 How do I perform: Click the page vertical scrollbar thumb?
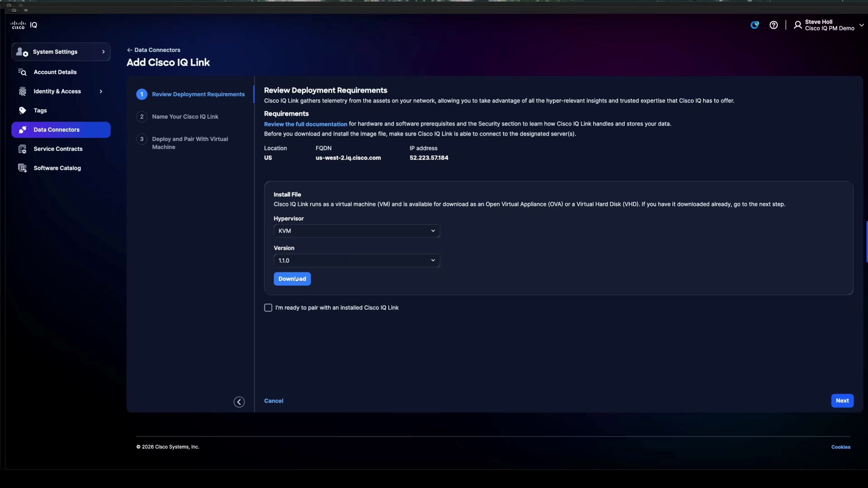click(x=866, y=242)
